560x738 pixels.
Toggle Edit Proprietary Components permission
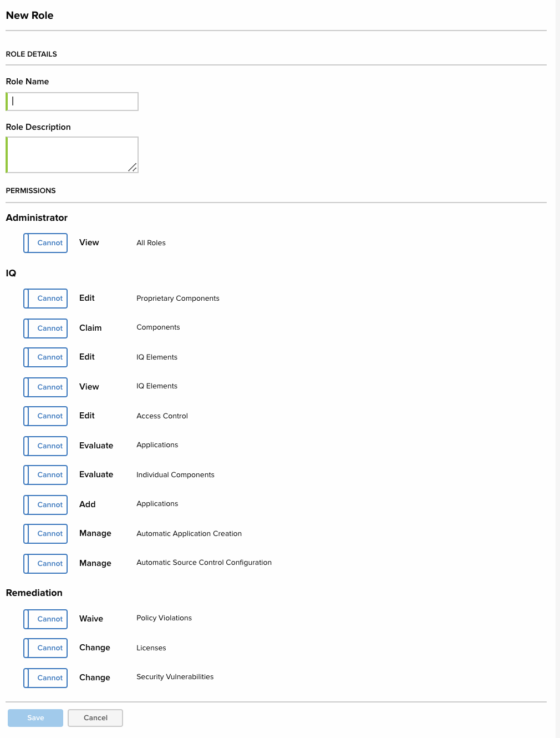(x=45, y=299)
